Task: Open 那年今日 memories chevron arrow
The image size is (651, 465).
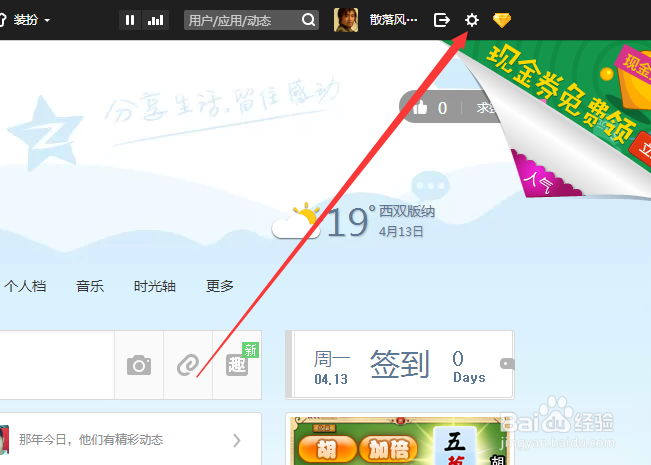Action: [237, 440]
